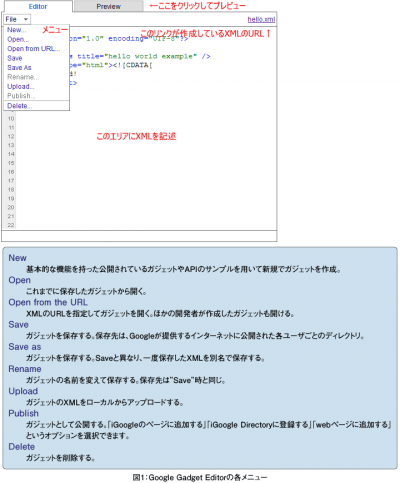The width and height of the screenshot is (400, 483).
Task: Choose New... from the File menu
Action: [x=17, y=30]
